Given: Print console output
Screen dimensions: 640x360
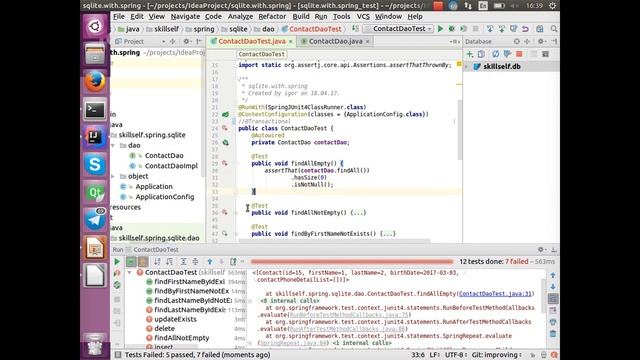Looking at the screenshot, I should (553, 322).
